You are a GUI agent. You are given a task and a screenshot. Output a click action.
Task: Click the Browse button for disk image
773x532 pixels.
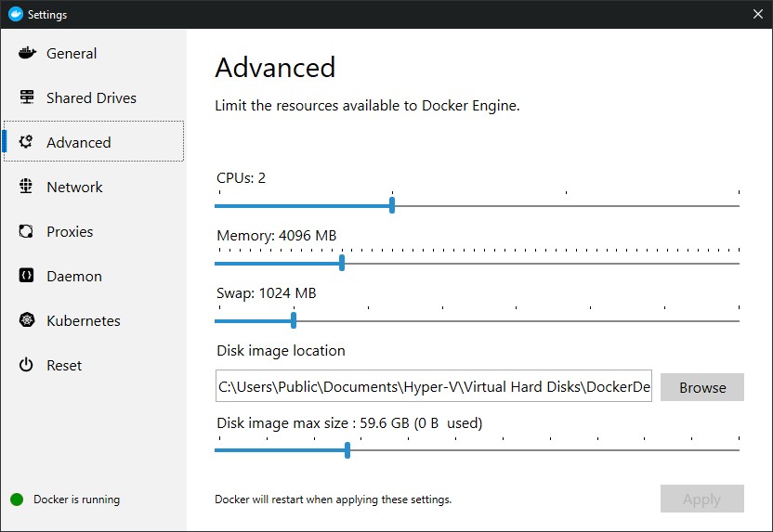click(x=702, y=387)
